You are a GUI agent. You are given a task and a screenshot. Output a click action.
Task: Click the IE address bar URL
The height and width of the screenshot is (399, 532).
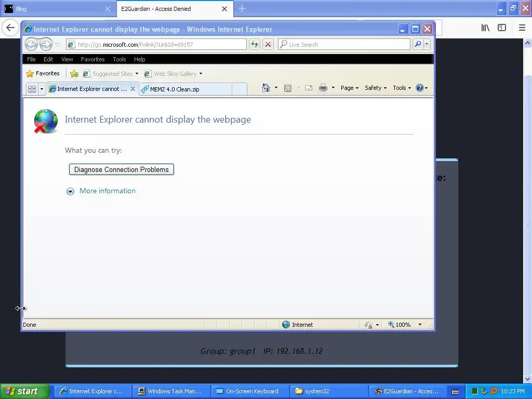coord(136,45)
